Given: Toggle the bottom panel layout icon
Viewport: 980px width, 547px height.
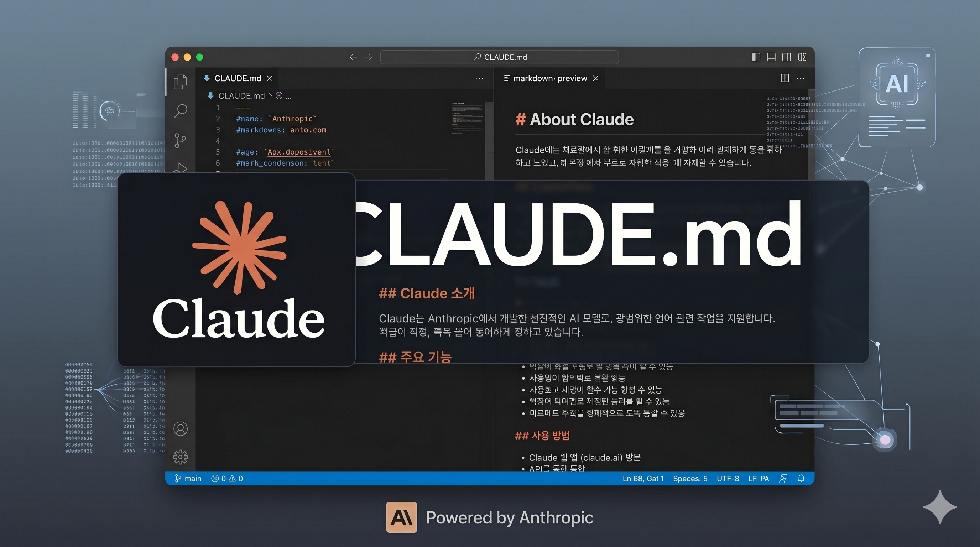Looking at the screenshot, I should click(x=771, y=57).
